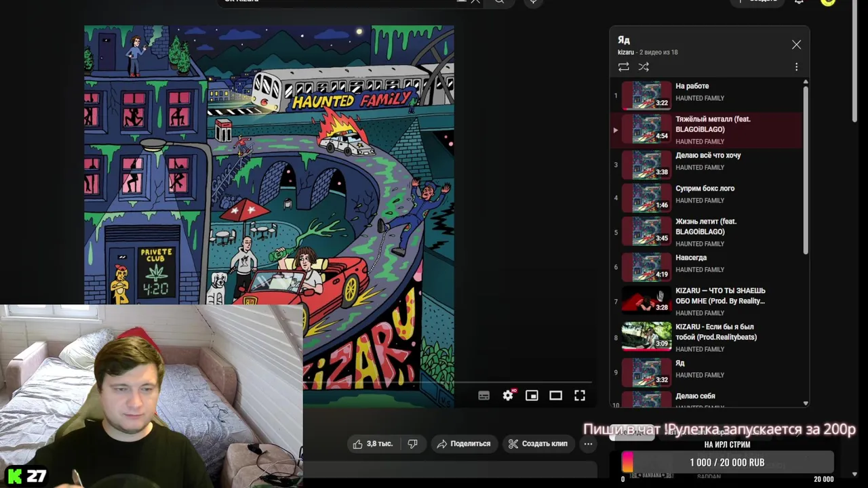Open the kizaru channel link in playlist header
Viewport: 868px width, 488px height.
point(625,52)
